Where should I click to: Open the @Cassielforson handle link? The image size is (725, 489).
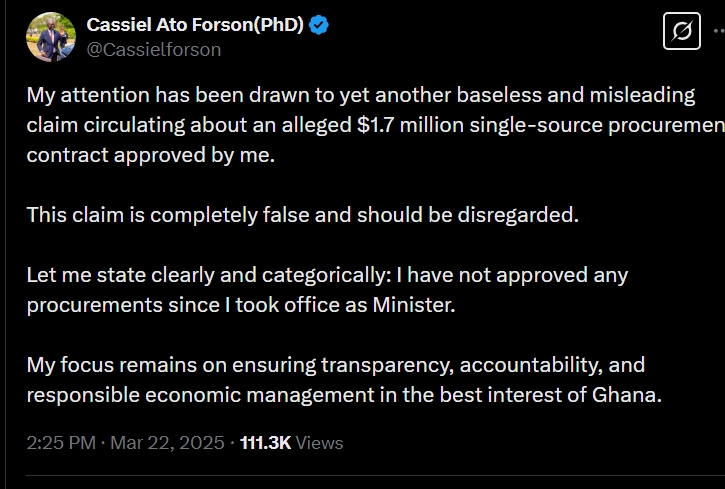click(x=154, y=49)
